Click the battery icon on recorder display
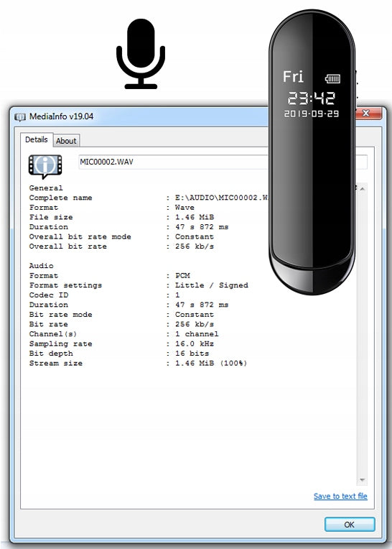 (x=332, y=78)
